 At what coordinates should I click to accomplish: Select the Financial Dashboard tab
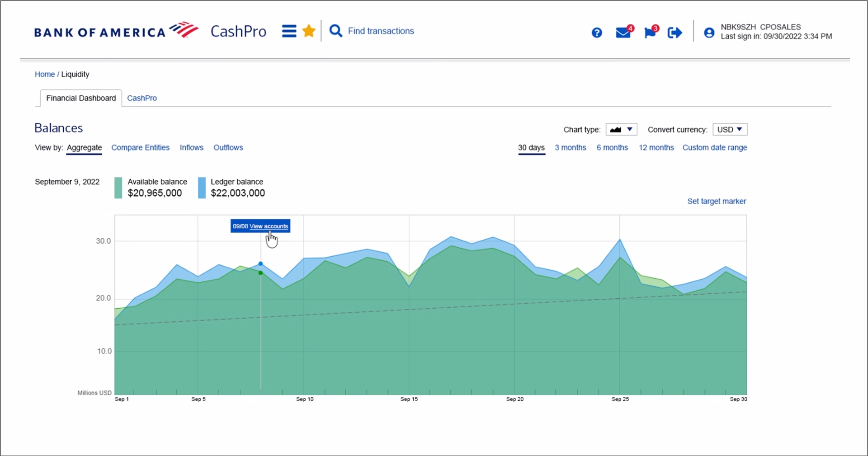point(81,98)
